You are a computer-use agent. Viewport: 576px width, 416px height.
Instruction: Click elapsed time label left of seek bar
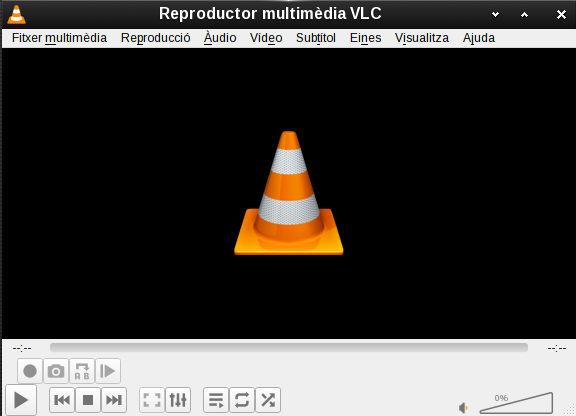[22, 348]
